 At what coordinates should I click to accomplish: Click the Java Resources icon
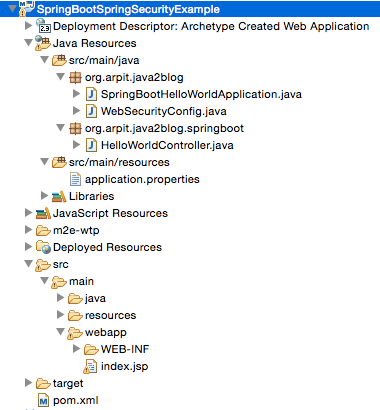pyautogui.click(x=43, y=43)
